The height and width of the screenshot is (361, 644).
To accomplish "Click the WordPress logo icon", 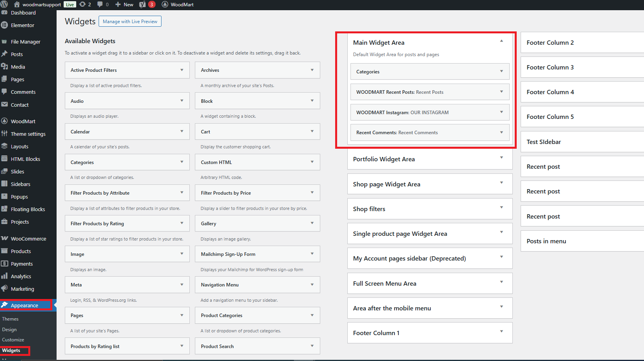I will [x=4, y=4].
